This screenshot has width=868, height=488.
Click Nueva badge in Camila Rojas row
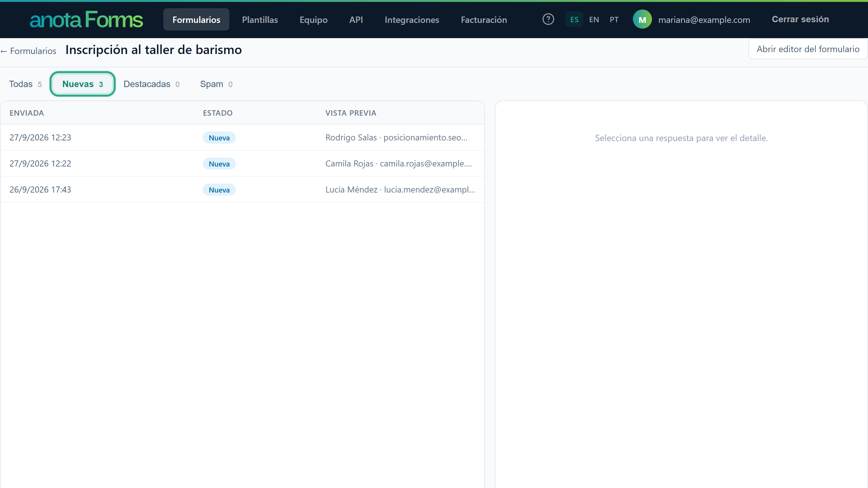219,163
